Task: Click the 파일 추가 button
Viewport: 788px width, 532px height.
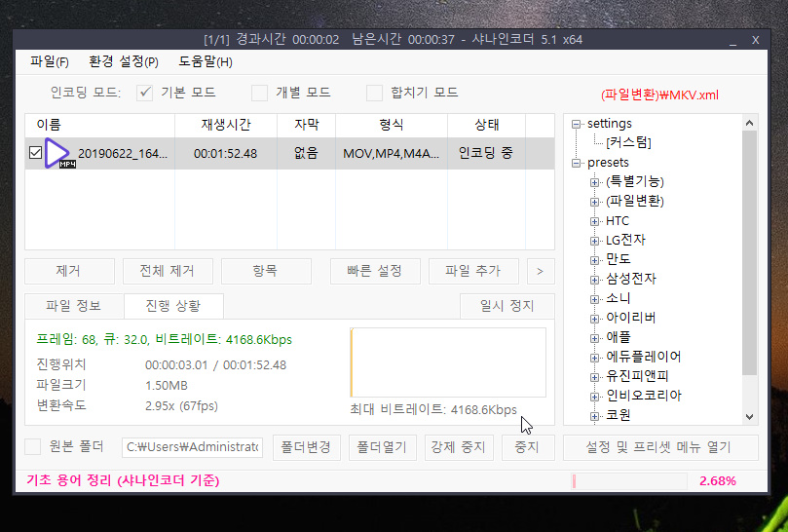Action: pyautogui.click(x=473, y=271)
